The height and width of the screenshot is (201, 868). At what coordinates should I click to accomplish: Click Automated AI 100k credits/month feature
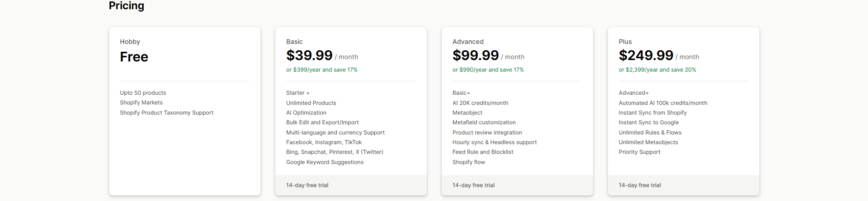[x=663, y=103]
